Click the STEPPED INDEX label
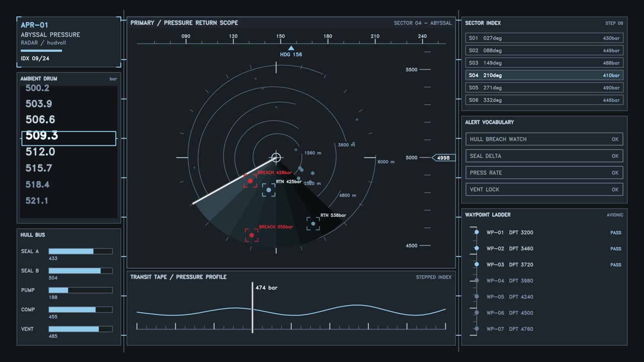The width and height of the screenshot is (644, 362). tap(434, 277)
